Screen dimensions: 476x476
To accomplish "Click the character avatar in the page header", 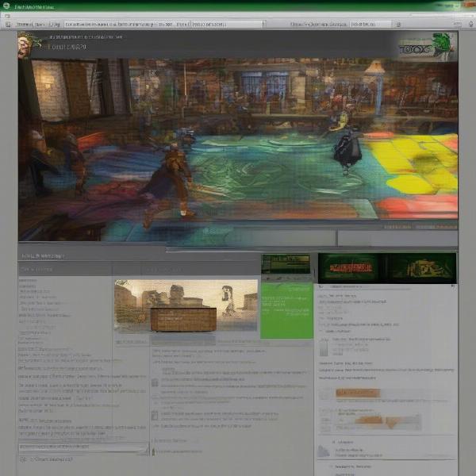I will coord(25,44).
